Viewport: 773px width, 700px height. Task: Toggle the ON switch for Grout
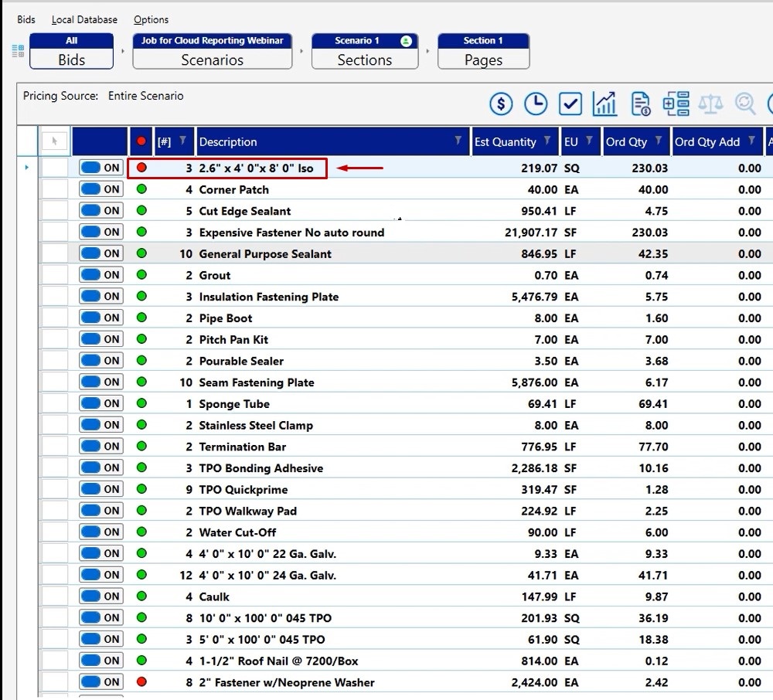(100, 274)
